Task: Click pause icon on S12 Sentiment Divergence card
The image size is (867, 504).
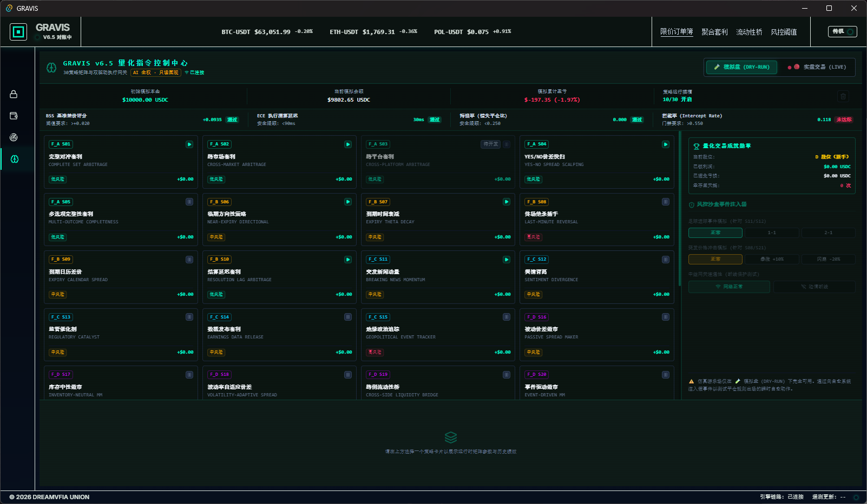Action: coord(666,260)
